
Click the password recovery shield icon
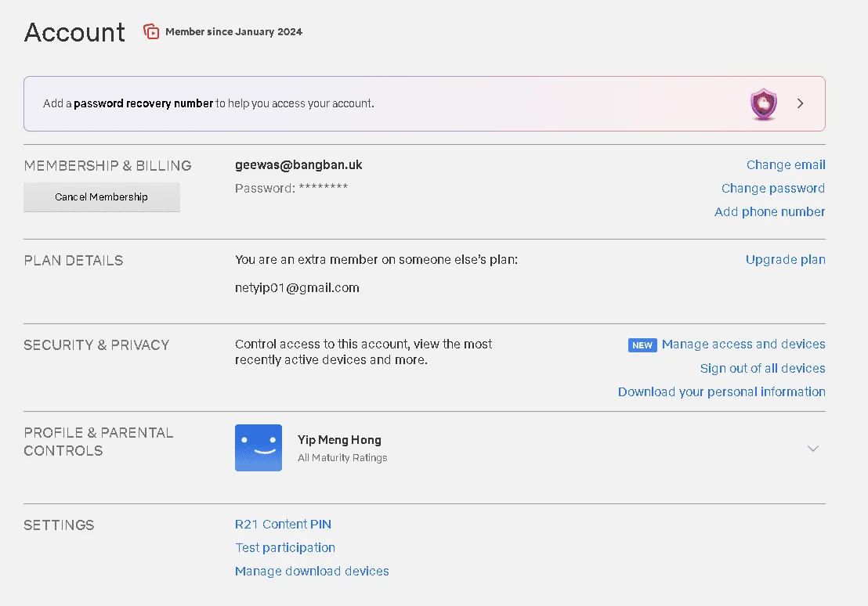[763, 103]
